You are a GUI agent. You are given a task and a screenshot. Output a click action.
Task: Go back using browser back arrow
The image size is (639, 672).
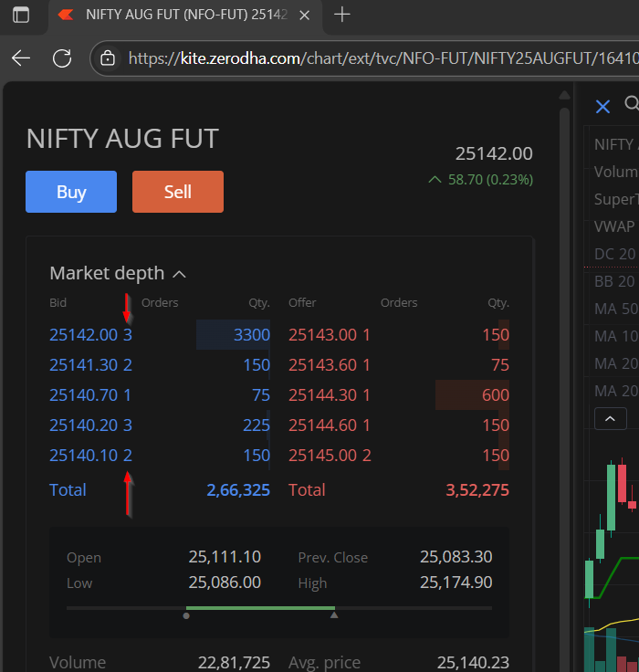pos(21,58)
